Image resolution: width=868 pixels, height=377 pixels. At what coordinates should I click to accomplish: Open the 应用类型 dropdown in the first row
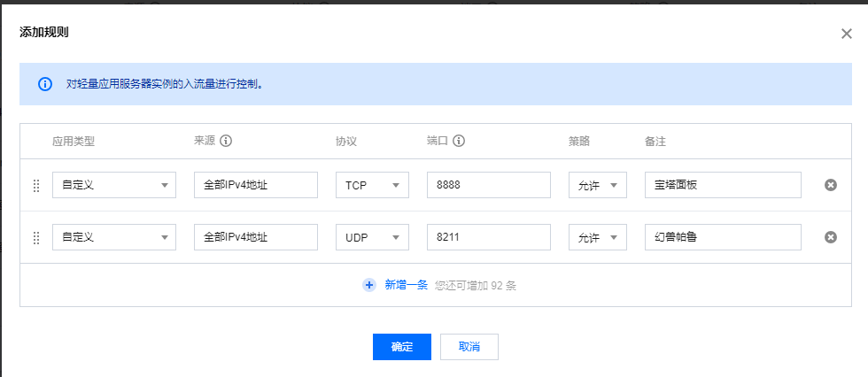pos(114,185)
